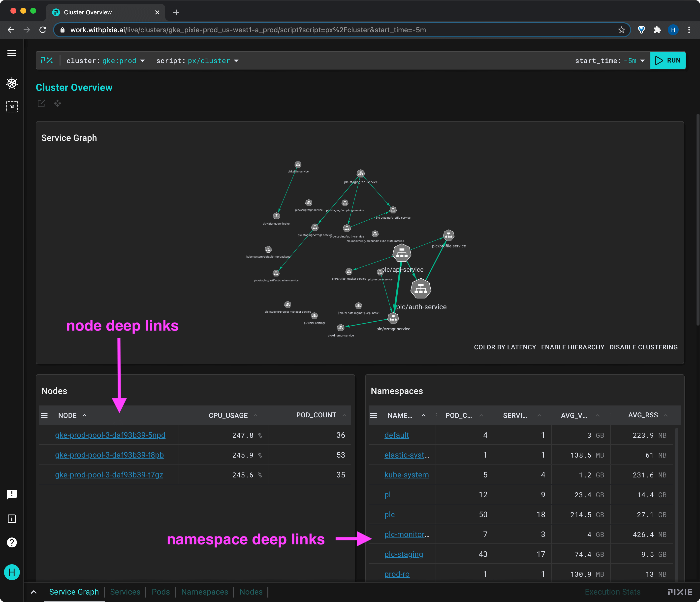
Task: Select the plc/auth-service graph node
Action: tap(421, 289)
